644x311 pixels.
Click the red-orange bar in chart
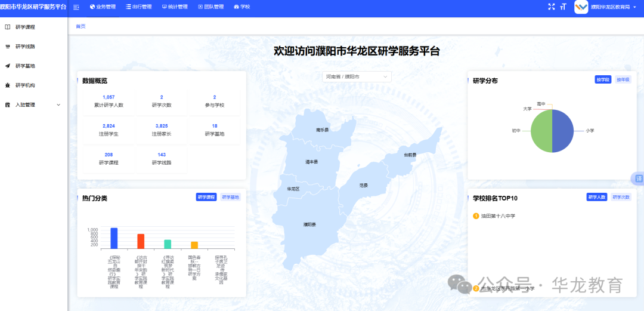pos(141,241)
